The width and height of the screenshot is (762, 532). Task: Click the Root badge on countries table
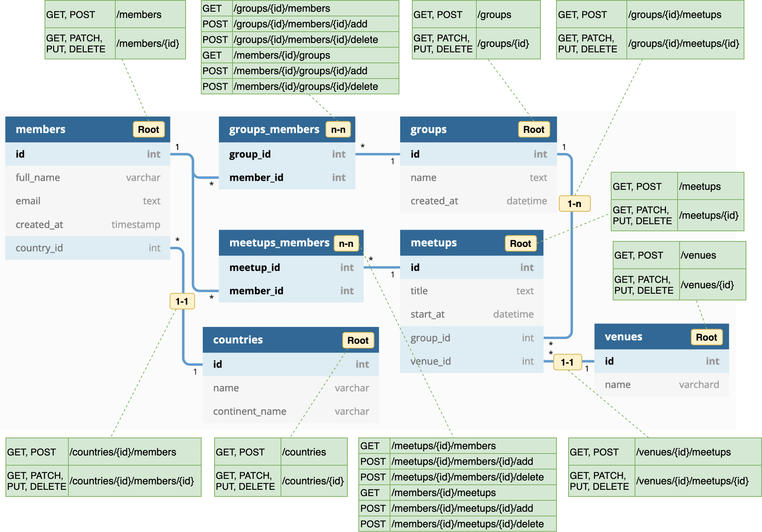pyautogui.click(x=358, y=341)
